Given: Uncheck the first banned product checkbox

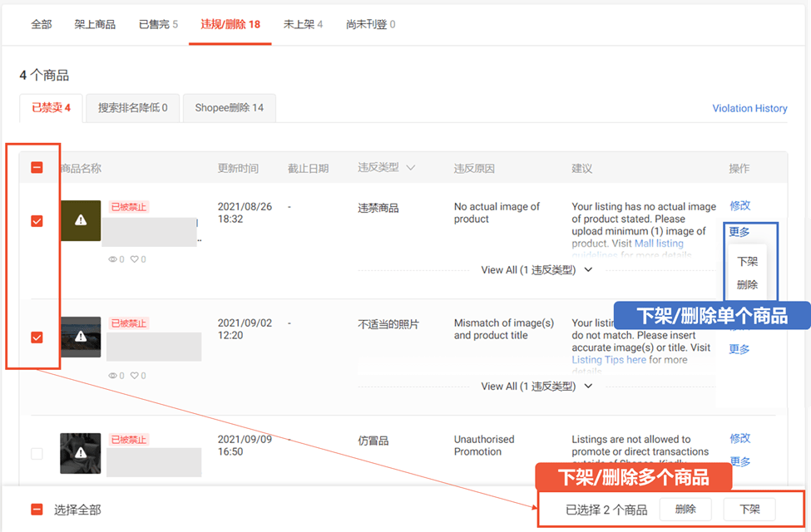Looking at the screenshot, I should [x=37, y=221].
